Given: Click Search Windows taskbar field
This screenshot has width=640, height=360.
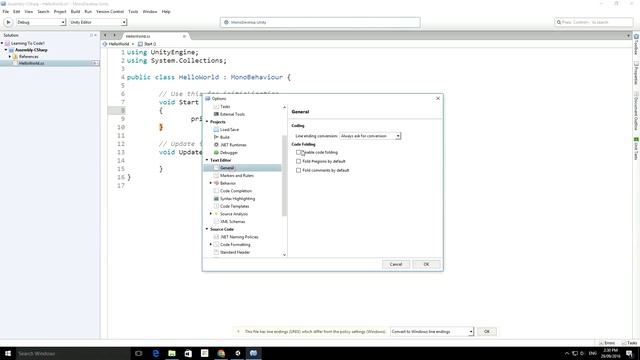Looking at the screenshot, I should click(73, 353).
